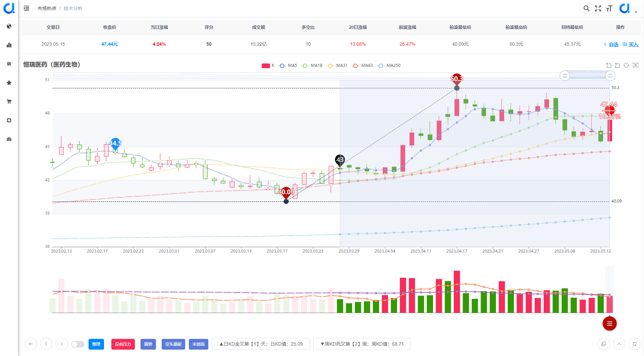
Task: Click the 40.09 low price marker
Action: (x=286, y=192)
